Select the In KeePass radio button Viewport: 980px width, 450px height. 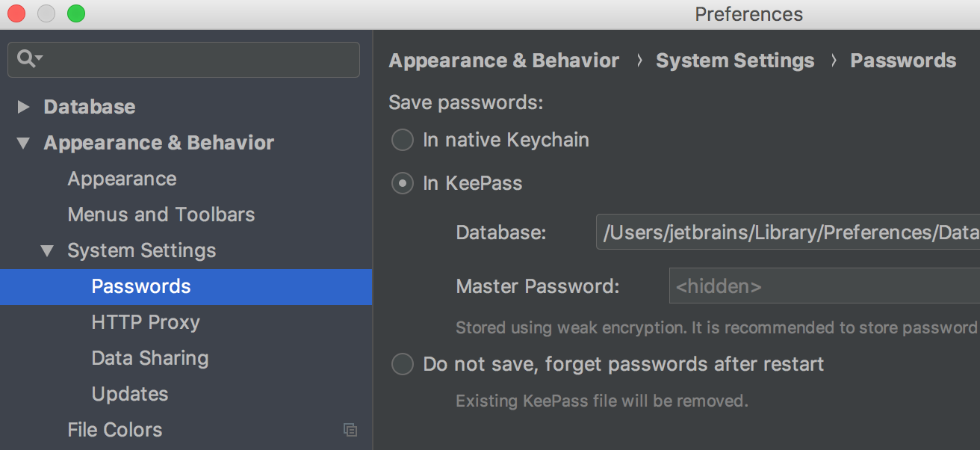coord(403,183)
